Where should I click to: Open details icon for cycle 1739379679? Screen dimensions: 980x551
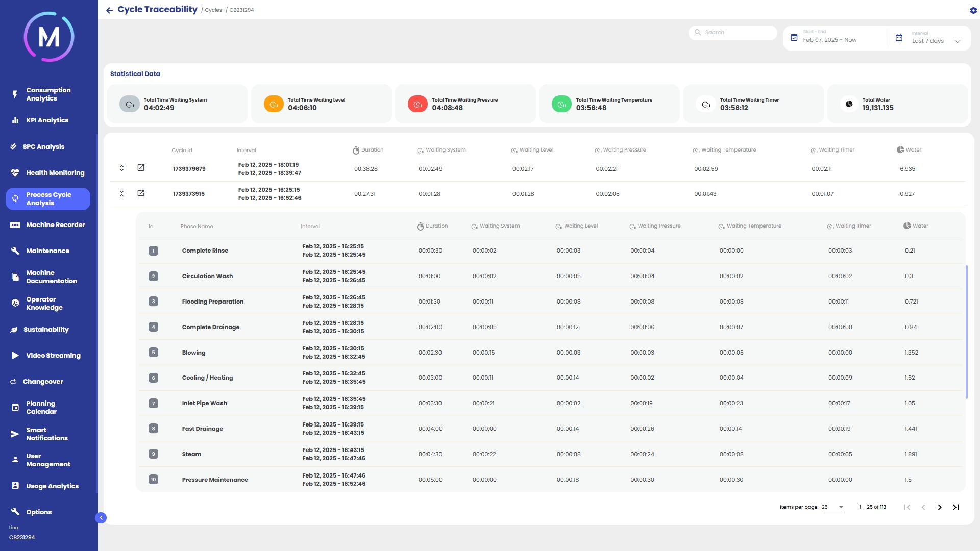coord(141,168)
